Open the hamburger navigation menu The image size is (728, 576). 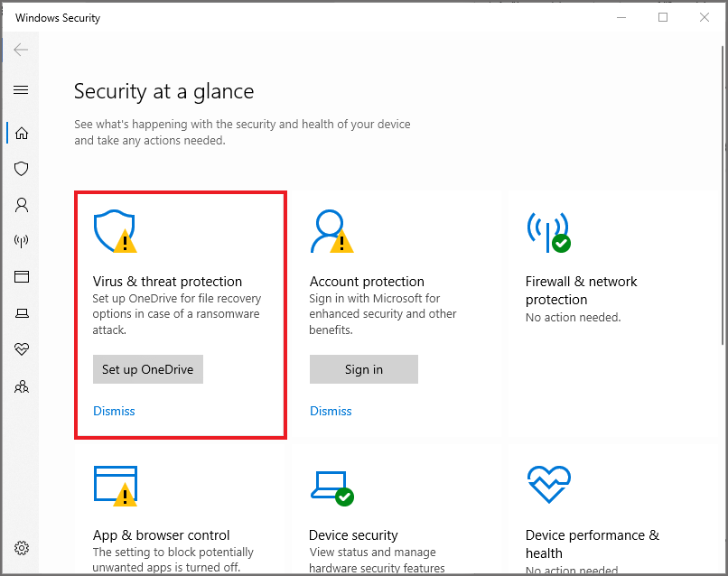click(21, 90)
